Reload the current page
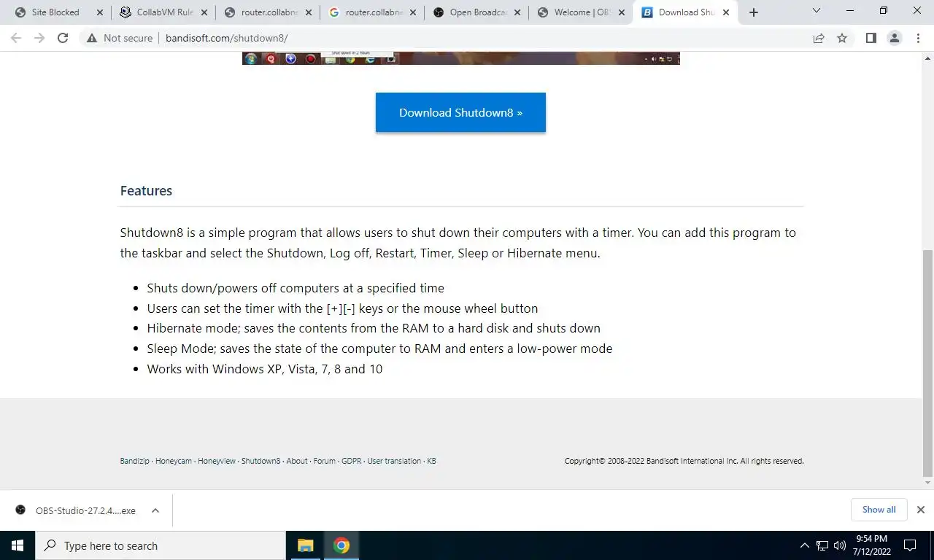Viewport: 934px width, 560px height. point(63,38)
